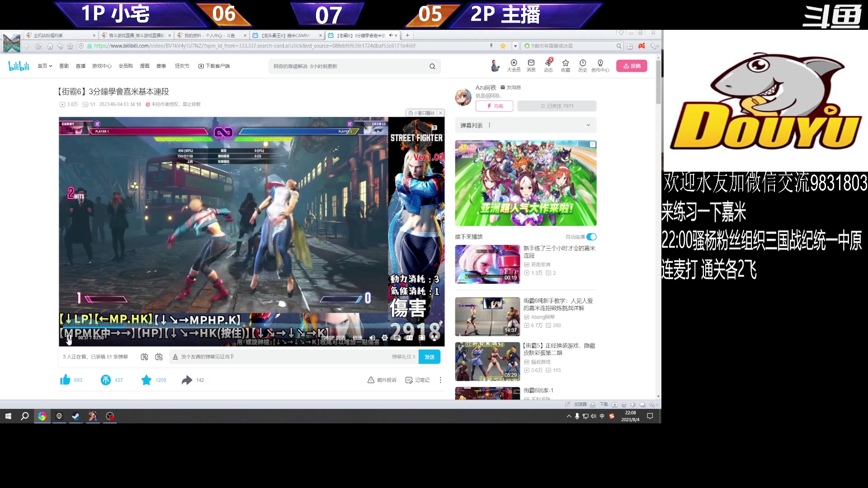The height and width of the screenshot is (488, 868).
Task: Open video player settings gear
Action: pos(384,338)
